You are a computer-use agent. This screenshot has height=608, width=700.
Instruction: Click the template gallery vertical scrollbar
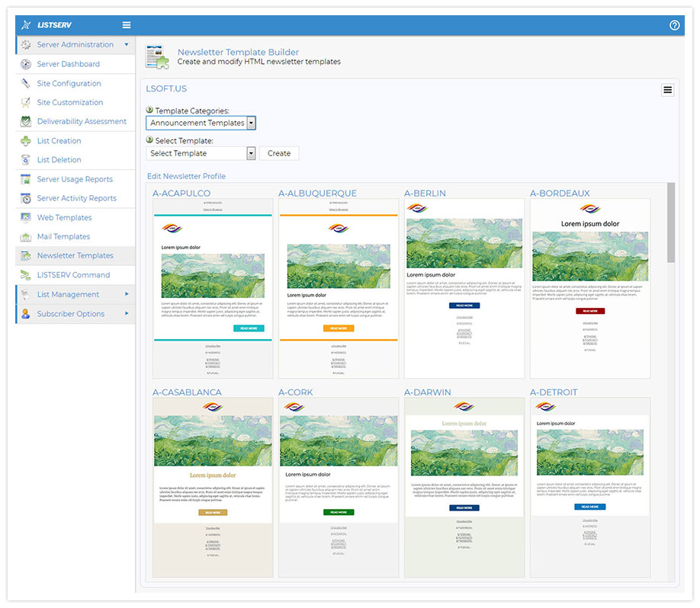[671, 222]
